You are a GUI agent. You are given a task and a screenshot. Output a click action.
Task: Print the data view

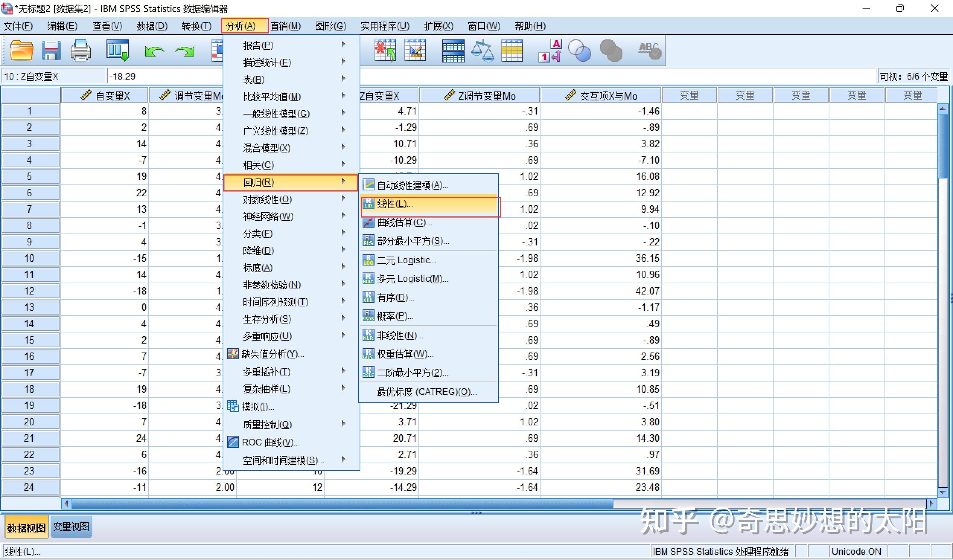tap(80, 50)
